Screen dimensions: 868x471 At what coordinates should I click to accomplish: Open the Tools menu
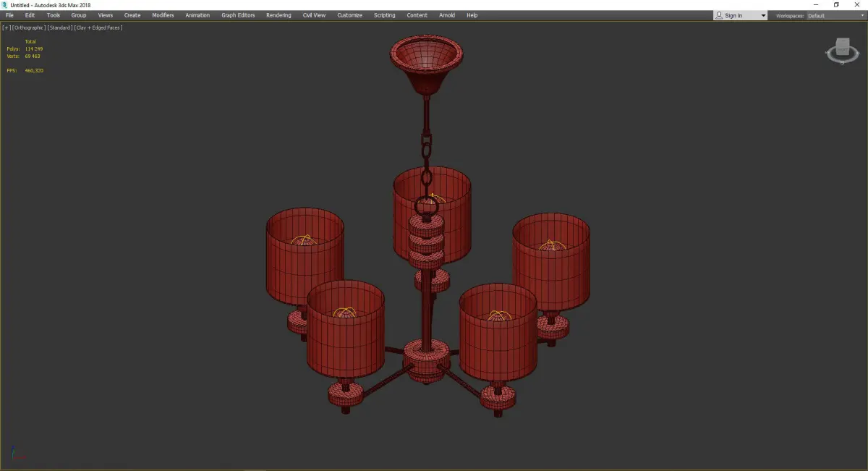pos(54,15)
